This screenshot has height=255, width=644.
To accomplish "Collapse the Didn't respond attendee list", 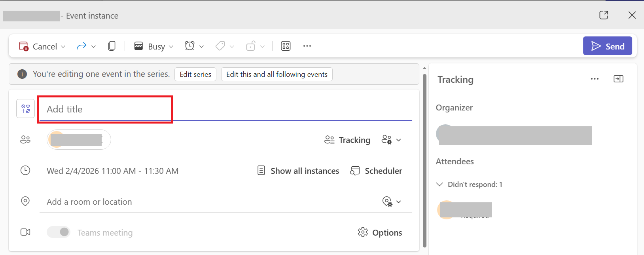I will [x=439, y=184].
